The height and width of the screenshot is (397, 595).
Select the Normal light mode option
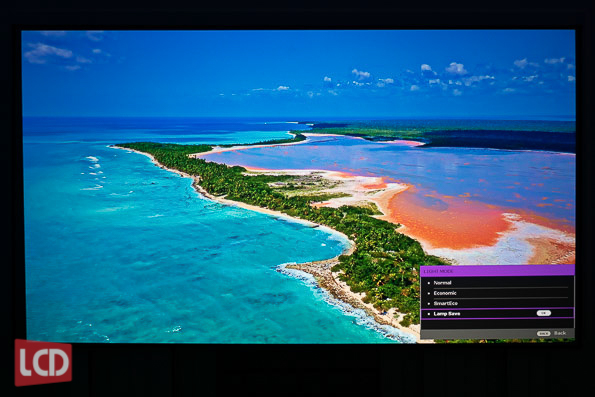click(x=497, y=283)
